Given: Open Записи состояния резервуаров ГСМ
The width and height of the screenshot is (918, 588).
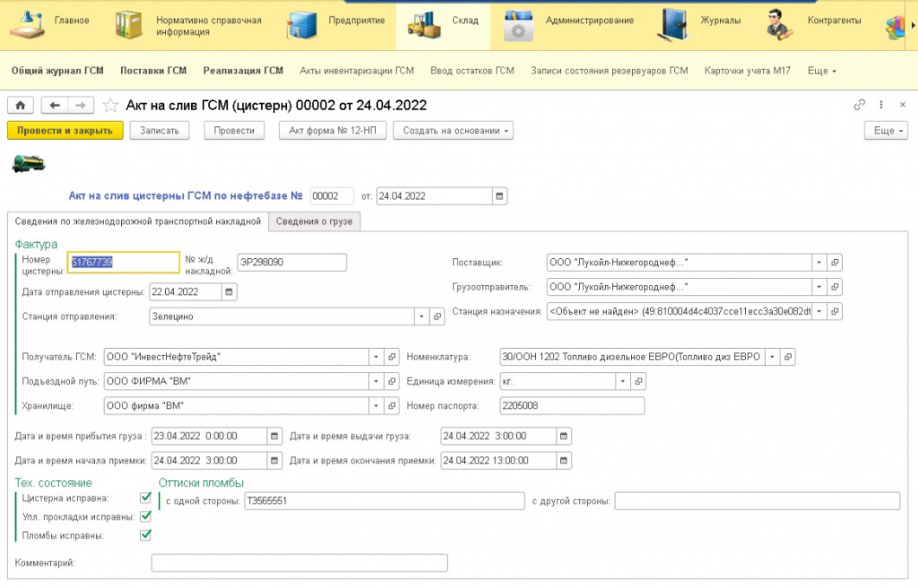Looking at the screenshot, I should 610,71.
